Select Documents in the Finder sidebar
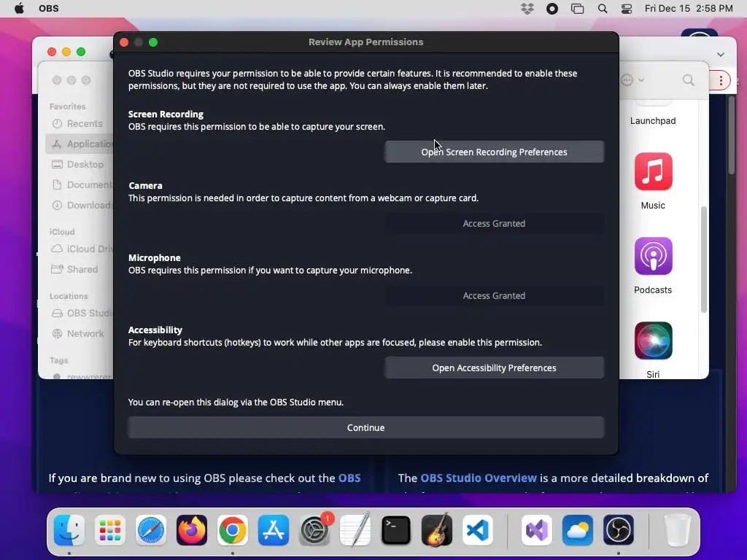 [x=80, y=184]
